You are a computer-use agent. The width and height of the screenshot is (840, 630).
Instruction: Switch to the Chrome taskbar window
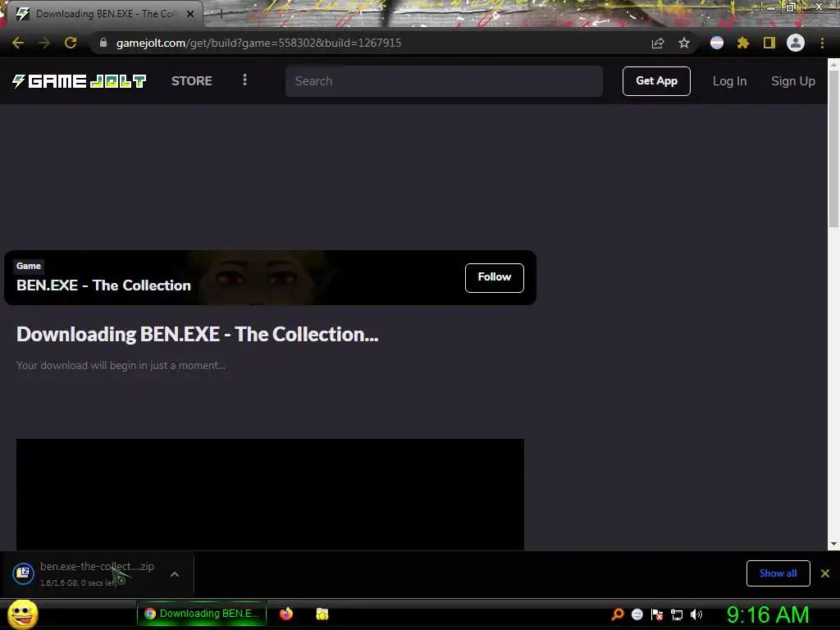coord(202,614)
